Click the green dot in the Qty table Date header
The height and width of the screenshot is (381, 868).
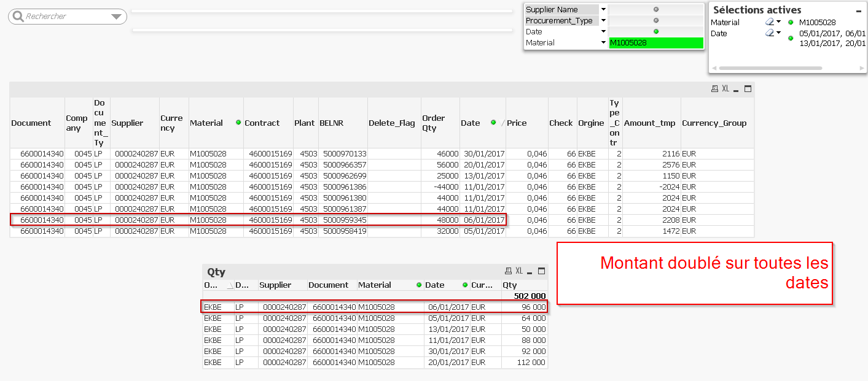tap(464, 285)
